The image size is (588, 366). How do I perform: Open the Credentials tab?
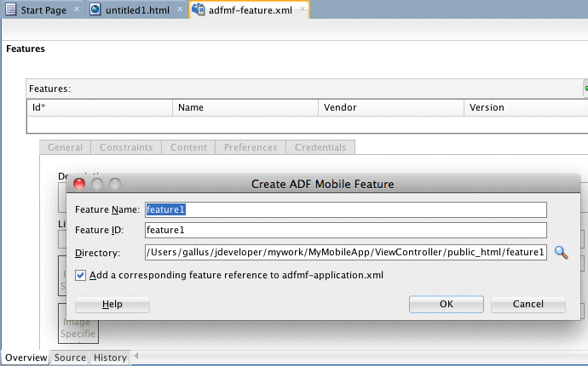tap(320, 147)
